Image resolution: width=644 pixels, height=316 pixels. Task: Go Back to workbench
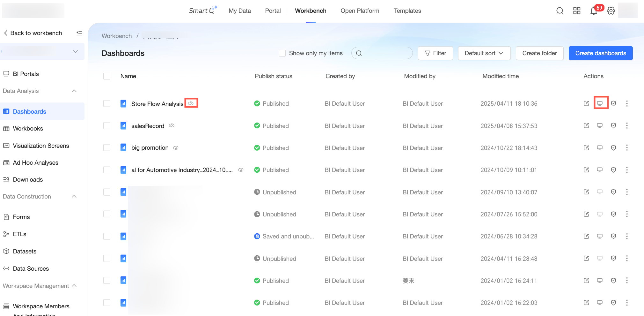(x=33, y=33)
